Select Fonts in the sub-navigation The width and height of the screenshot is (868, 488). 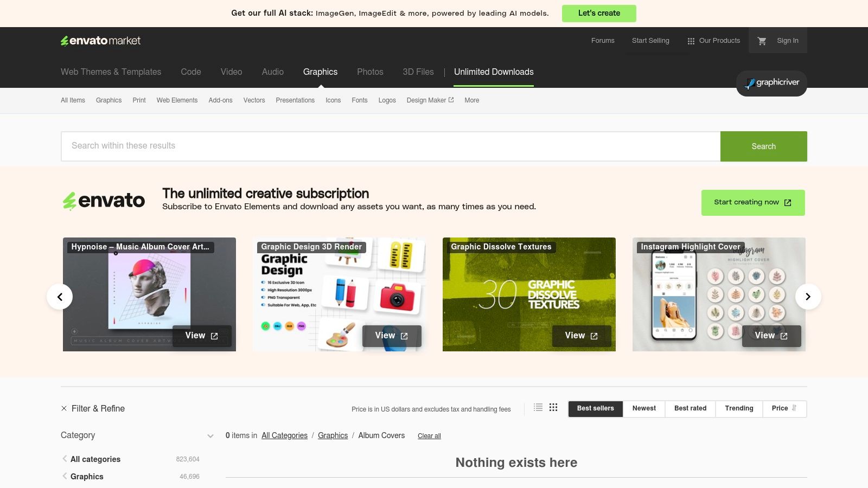click(x=359, y=100)
